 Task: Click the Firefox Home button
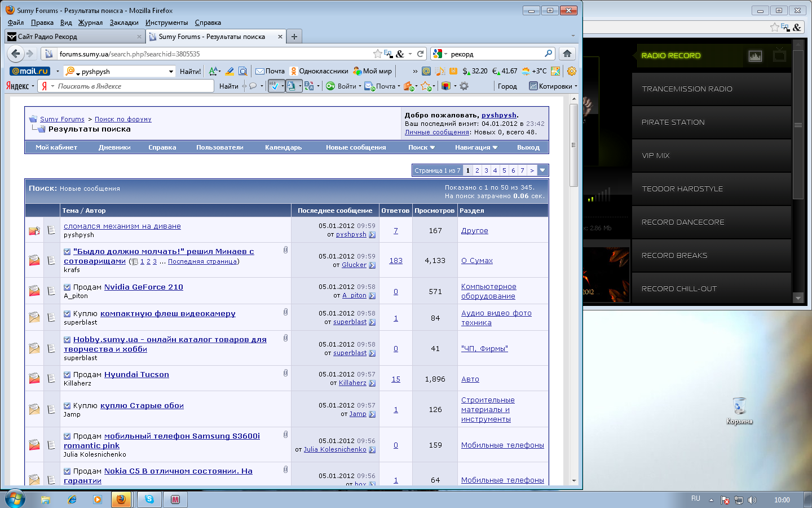point(567,54)
